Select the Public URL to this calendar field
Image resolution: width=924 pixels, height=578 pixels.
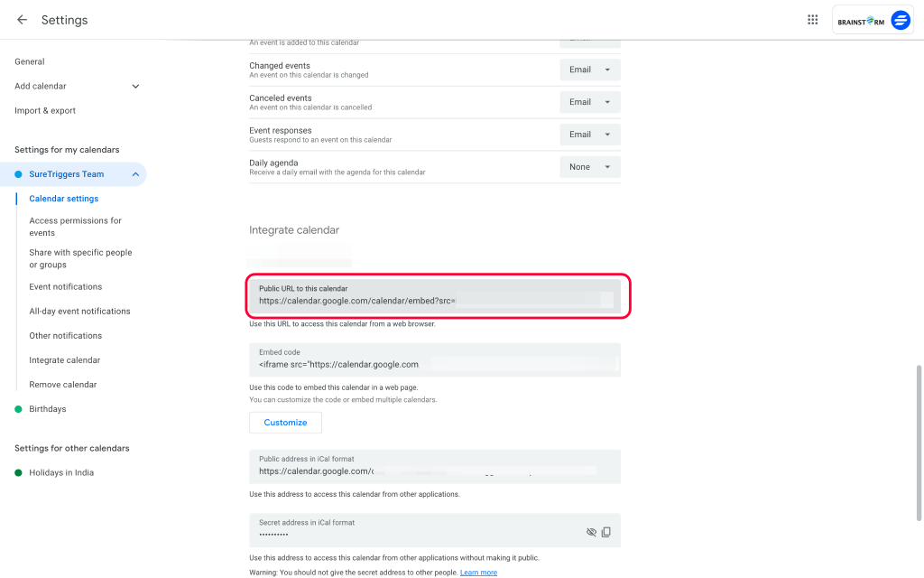[x=424, y=296]
